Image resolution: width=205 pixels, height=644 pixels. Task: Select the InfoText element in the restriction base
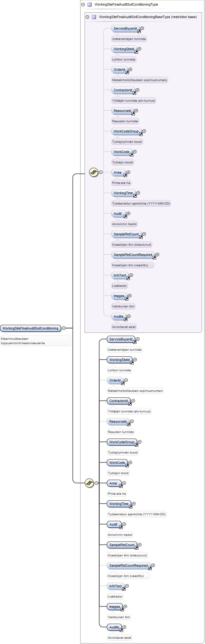coord(120,275)
